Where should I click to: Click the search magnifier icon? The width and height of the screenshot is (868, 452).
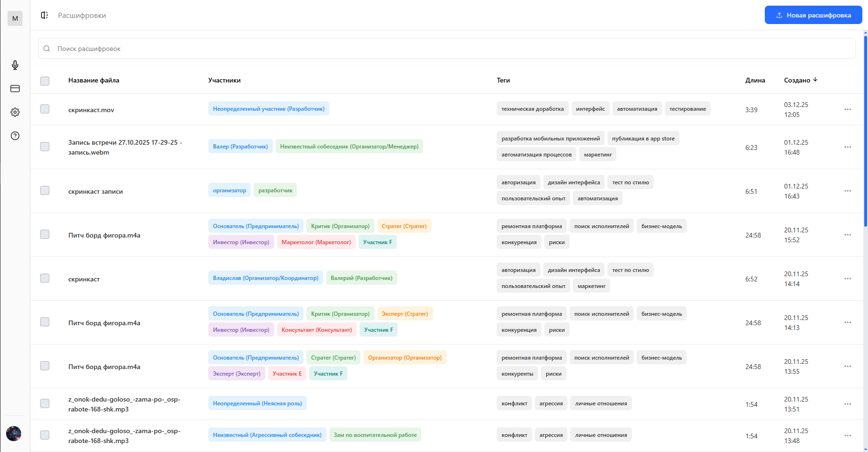47,49
